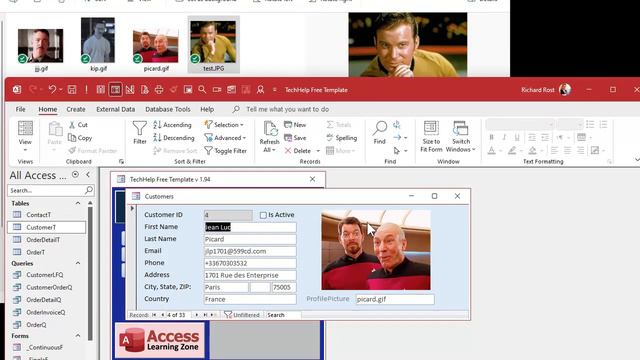Select test.JPG thumbnail in file explorer

pyautogui.click(x=213, y=42)
